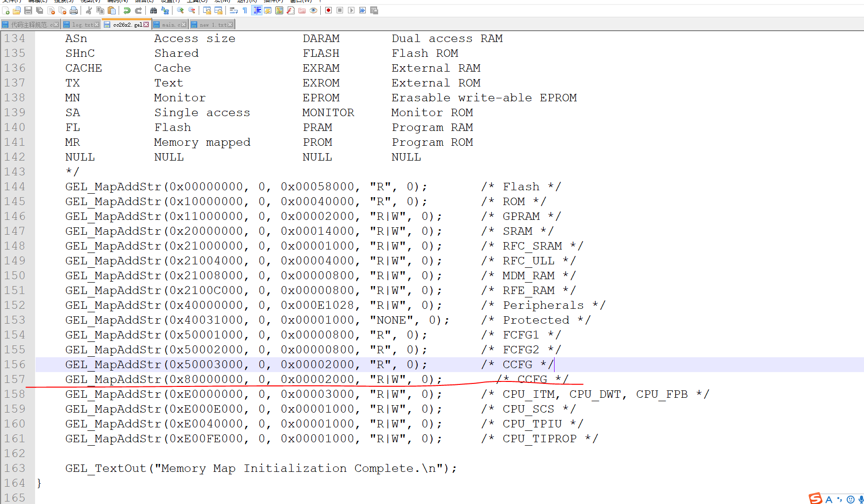Open the Document Map panel

coord(279,10)
